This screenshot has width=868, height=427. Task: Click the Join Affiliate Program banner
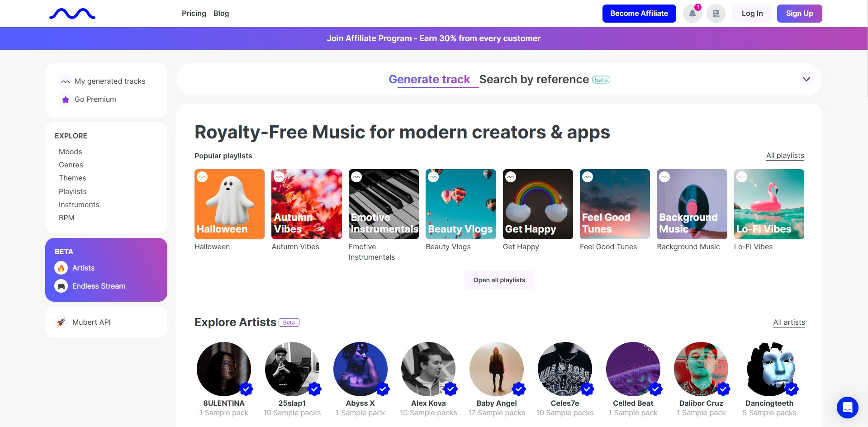(433, 38)
